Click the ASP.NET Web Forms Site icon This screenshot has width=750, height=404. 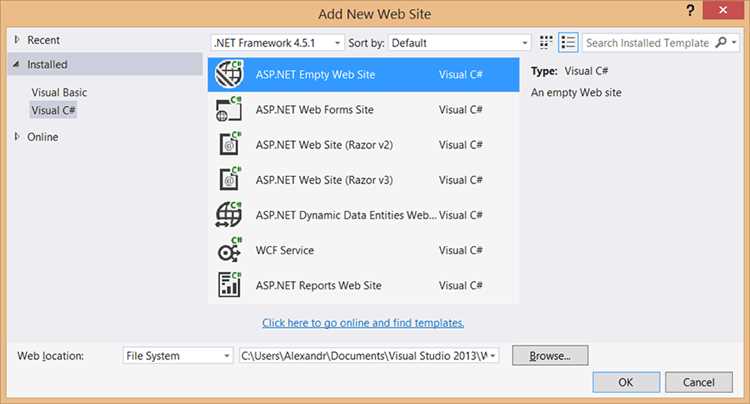click(229, 110)
